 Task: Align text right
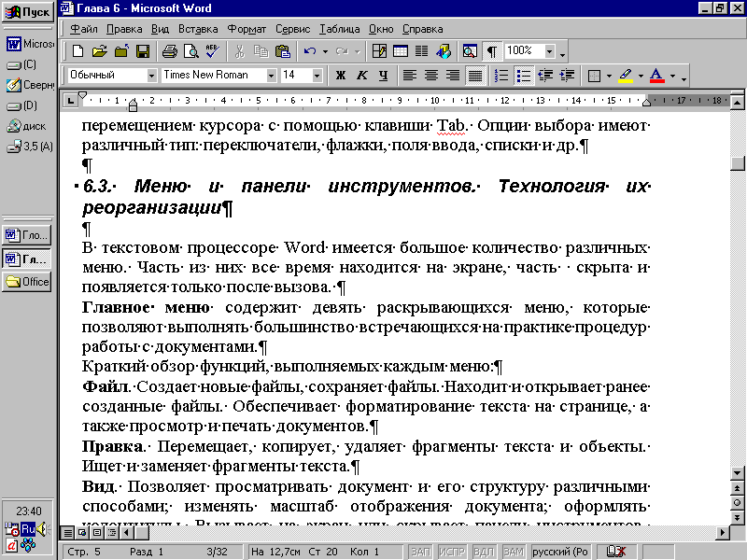pyautogui.click(x=453, y=76)
